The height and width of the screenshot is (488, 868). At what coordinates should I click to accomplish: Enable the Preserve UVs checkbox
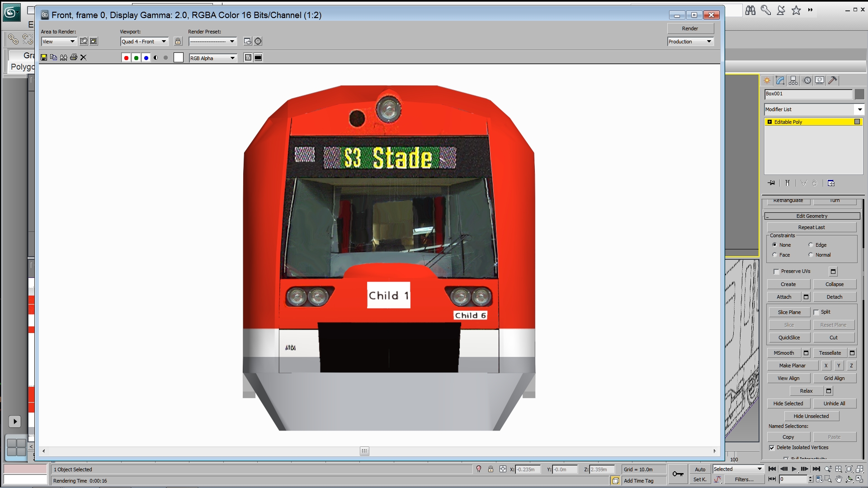pyautogui.click(x=776, y=272)
